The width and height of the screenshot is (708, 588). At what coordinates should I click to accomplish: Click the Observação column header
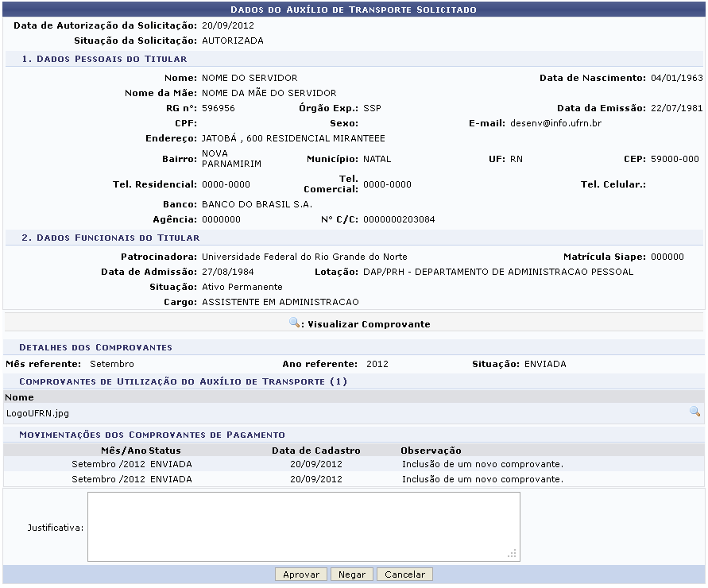click(431, 451)
